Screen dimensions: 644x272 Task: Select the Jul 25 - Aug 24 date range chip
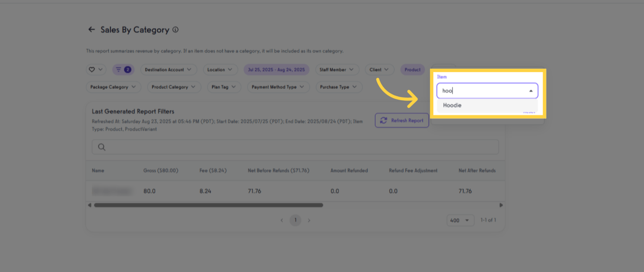point(276,69)
